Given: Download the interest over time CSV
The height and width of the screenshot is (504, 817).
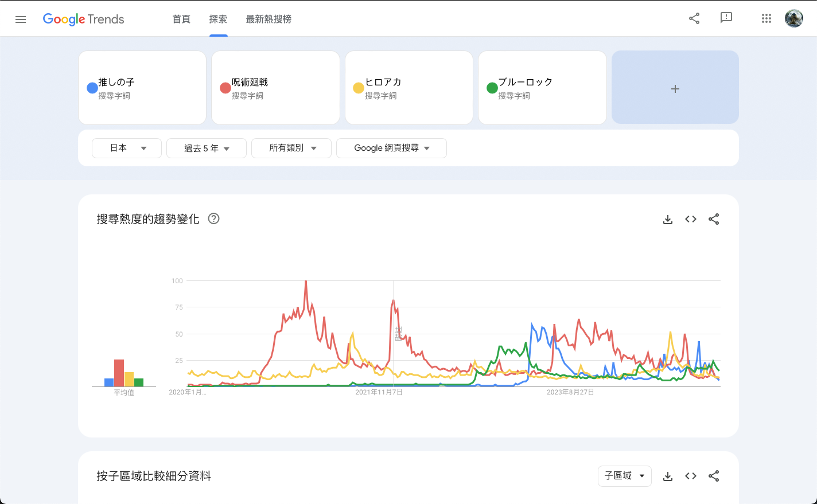Looking at the screenshot, I should pyautogui.click(x=668, y=219).
